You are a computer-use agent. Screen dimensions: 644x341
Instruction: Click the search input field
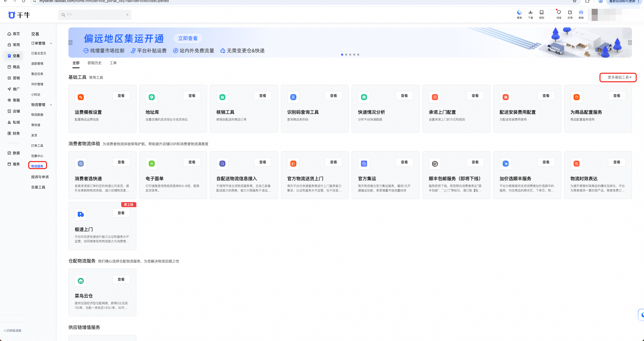click(x=95, y=15)
